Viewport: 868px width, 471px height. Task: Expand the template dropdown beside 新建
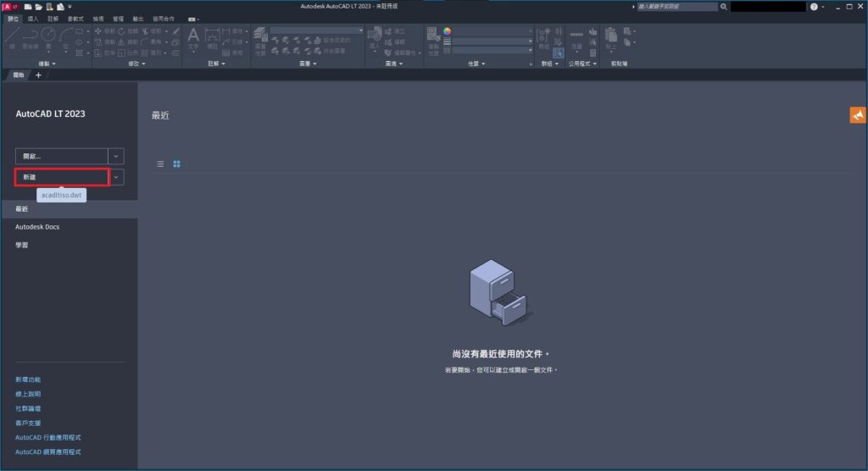tap(116, 177)
